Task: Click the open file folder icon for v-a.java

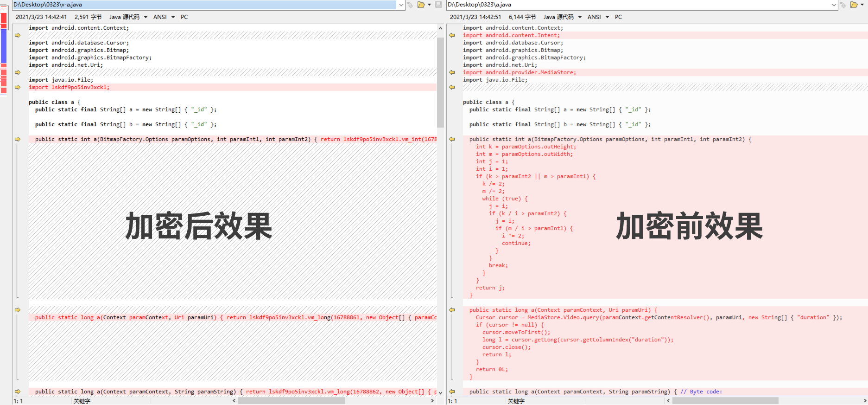Action: (x=421, y=5)
